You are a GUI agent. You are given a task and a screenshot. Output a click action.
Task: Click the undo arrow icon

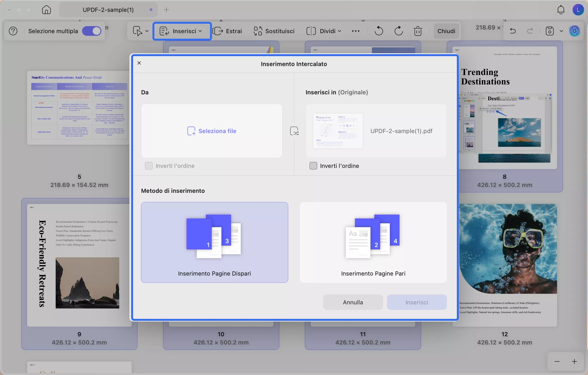click(x=513, y=31)
